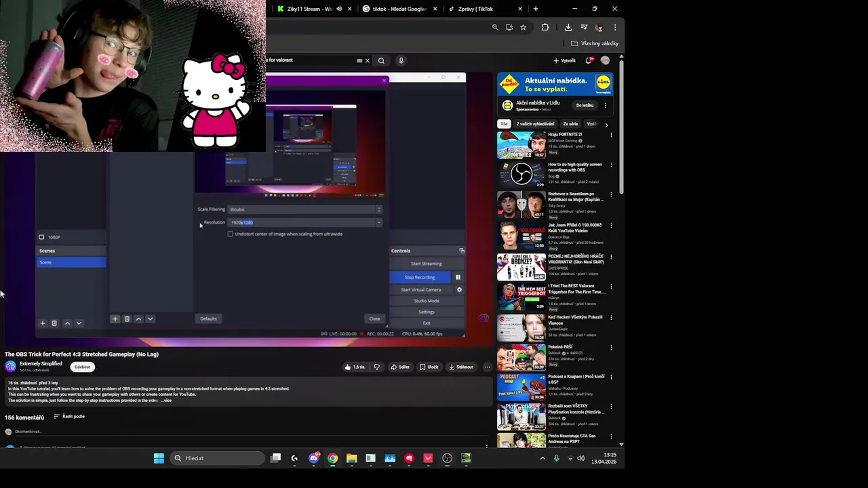Click the Sdílet share button
The width and height of the screenshot is (868, 488).
[399, 367]
